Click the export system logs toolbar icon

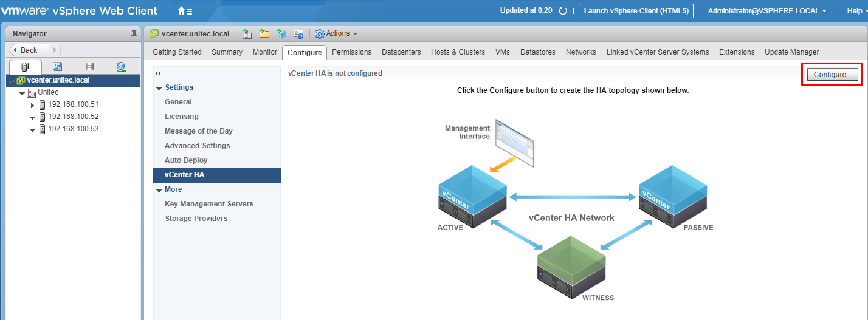pos(298,34)
